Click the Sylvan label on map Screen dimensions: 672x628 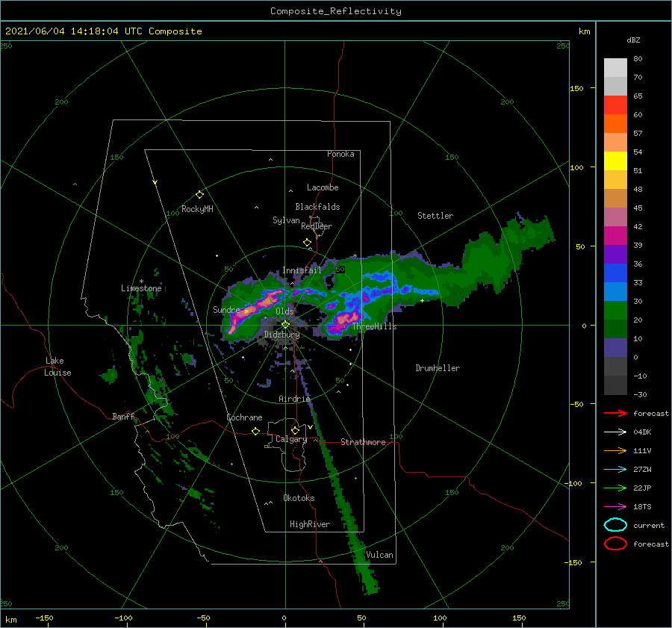coord(286,220)
